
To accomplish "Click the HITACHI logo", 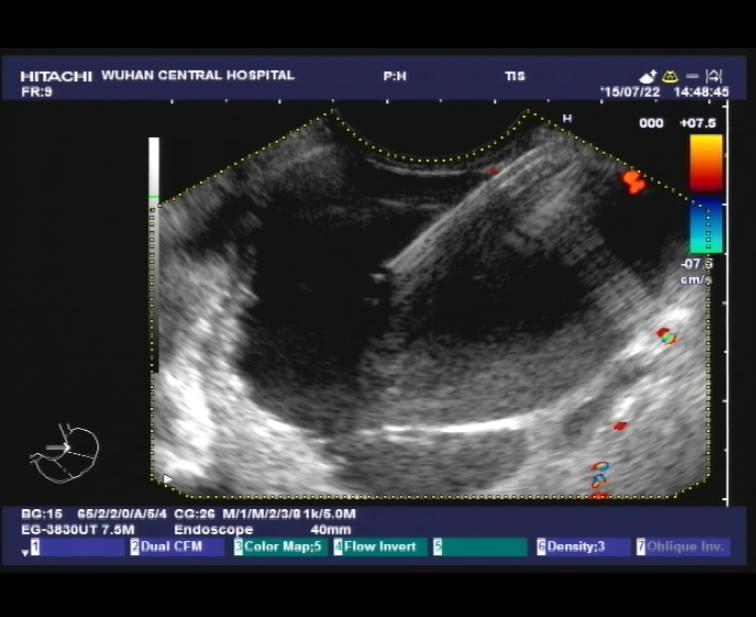I will tap(56, 76).
